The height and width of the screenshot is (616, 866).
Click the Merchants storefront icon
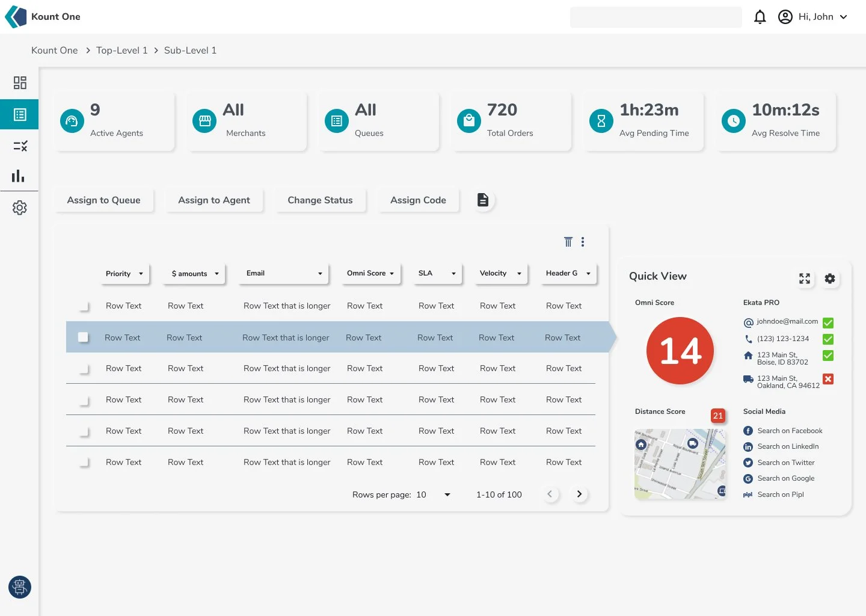coord(204,121)
